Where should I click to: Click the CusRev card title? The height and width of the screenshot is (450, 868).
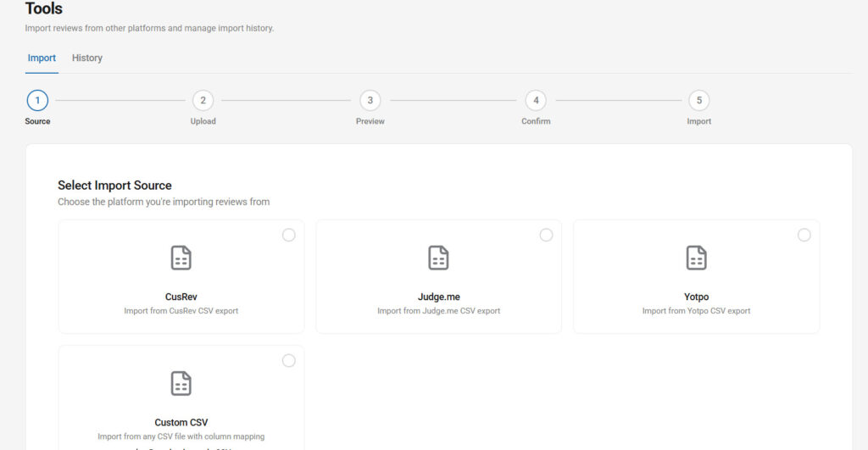181,297
